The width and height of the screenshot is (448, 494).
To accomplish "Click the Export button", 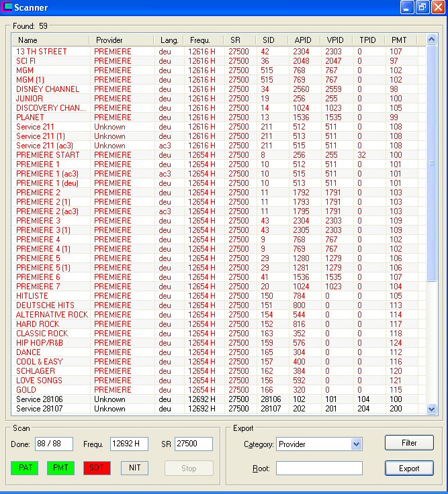I will pos(409,468).
